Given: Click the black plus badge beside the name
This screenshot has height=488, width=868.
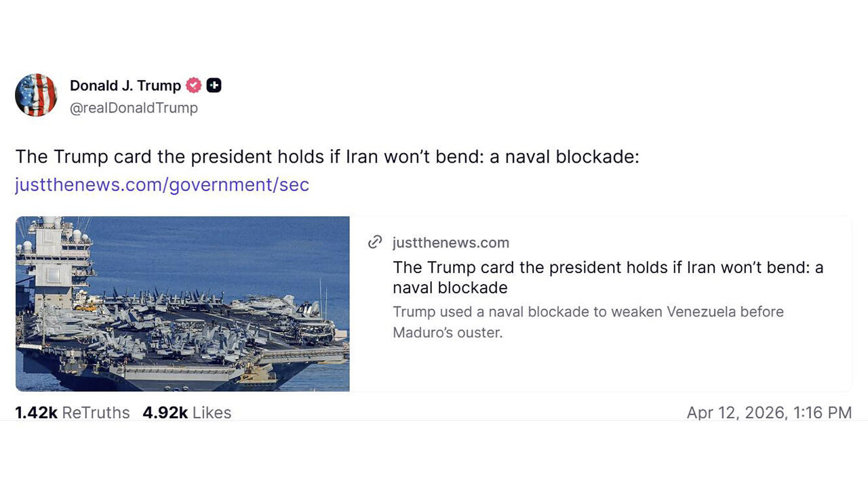Looking at the screenshot, I should (214, 85).
